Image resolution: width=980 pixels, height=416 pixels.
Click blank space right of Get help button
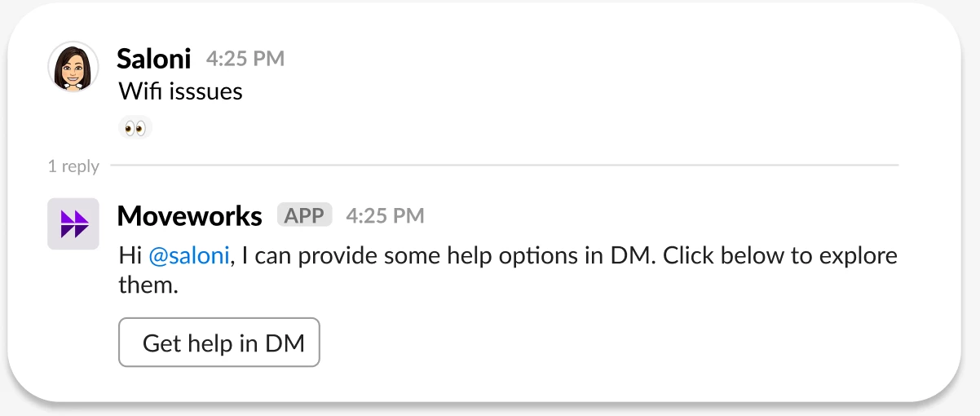611,343
